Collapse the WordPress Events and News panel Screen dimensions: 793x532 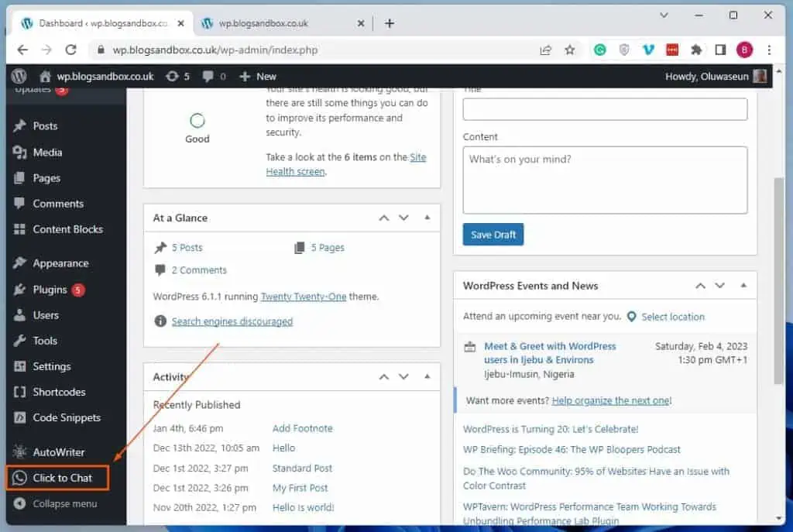coord(743,286)
